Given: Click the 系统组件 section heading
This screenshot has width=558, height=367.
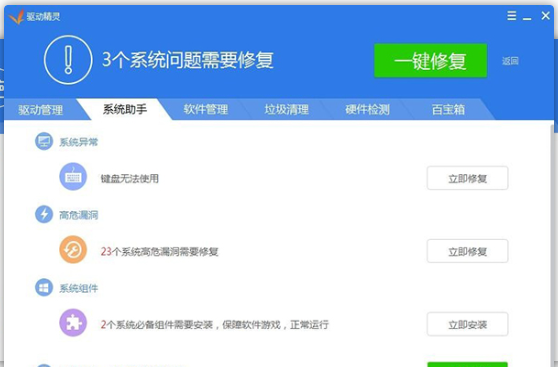Looking at the screenshot, I should pos(78,288).
